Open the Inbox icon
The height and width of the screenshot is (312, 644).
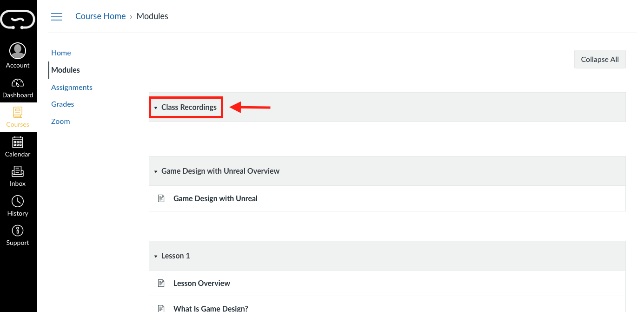tap(18, 172)
